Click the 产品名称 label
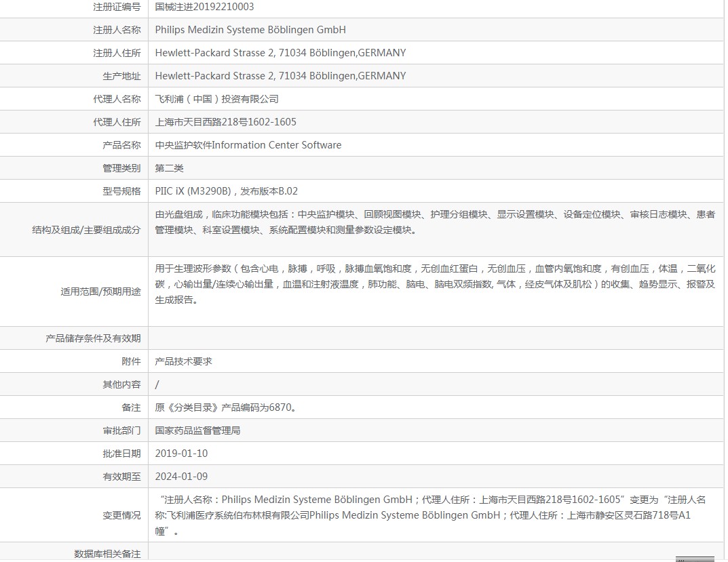This screenshot has height=562, width=728. point(121,145)
